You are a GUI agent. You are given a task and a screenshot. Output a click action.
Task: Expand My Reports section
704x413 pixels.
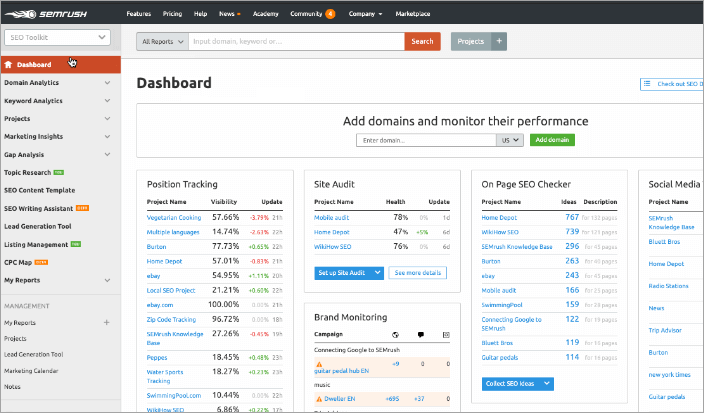[x=107, y=280]
